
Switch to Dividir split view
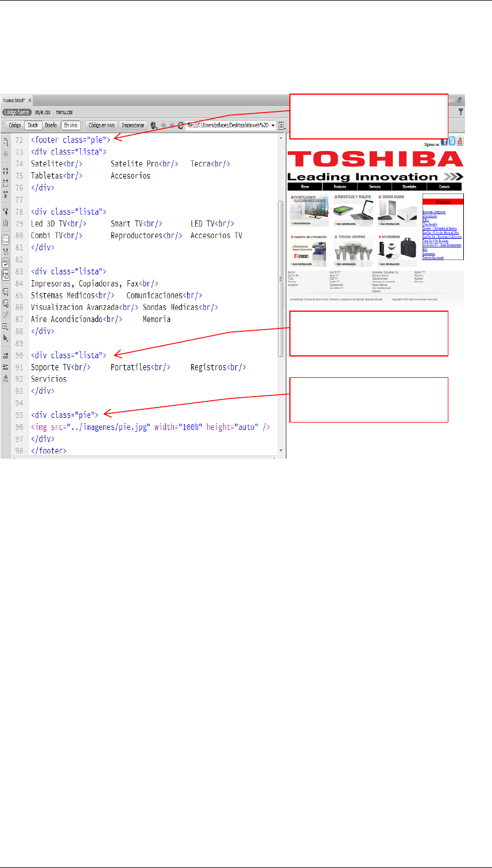point(33,125)
